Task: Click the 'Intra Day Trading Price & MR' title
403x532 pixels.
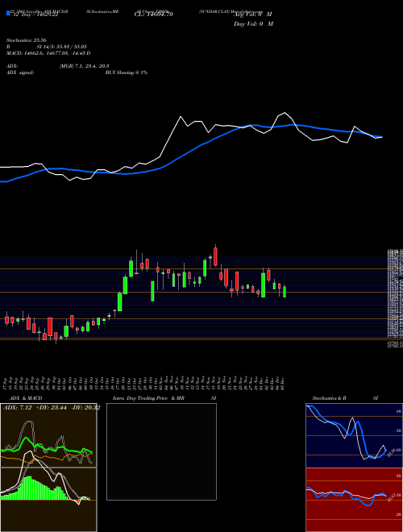Action: point(148,398)
